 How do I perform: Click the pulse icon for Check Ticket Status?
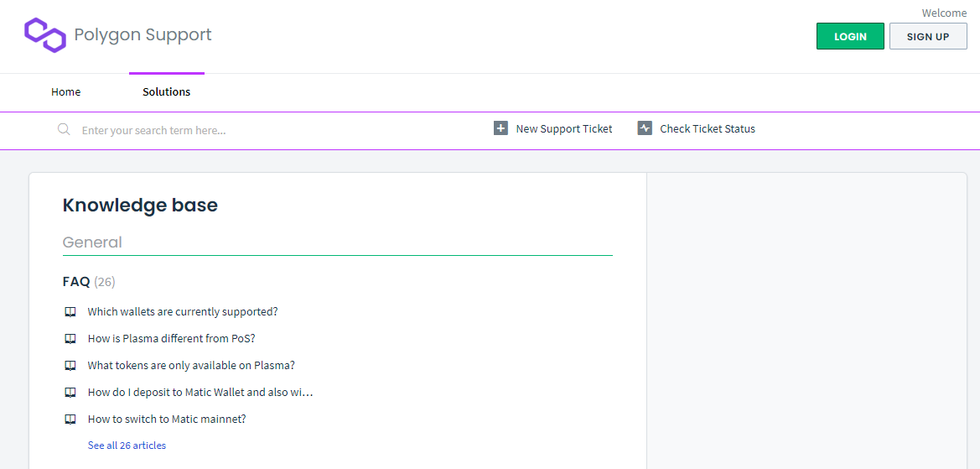click(645, 128)
